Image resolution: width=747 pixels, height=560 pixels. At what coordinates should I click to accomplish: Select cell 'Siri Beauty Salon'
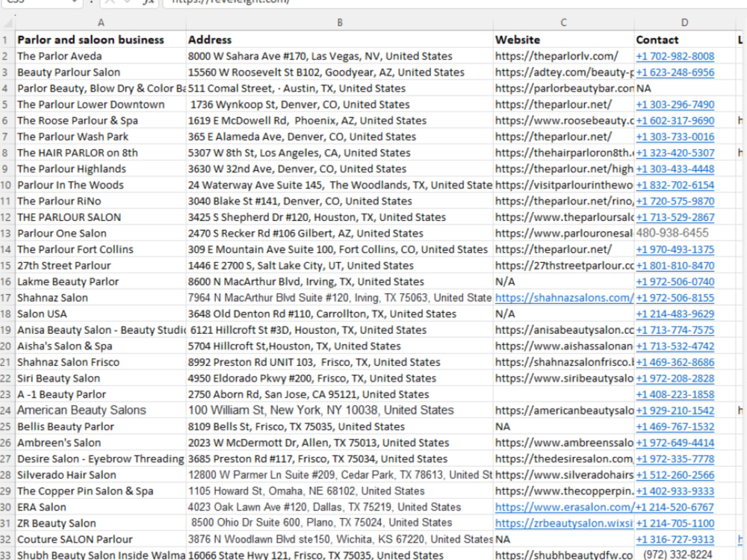click(x=101, y=379)
